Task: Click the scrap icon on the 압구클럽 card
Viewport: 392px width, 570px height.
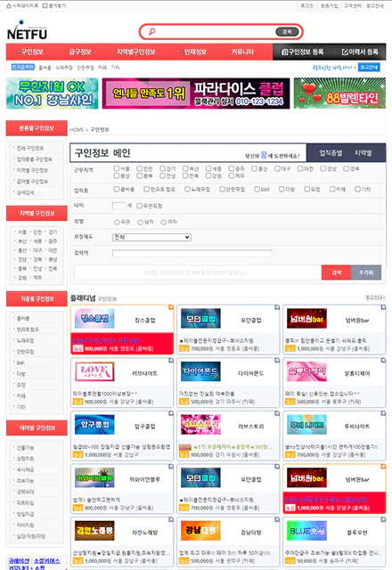Action: pyautogui.click(x=170, y=413)
